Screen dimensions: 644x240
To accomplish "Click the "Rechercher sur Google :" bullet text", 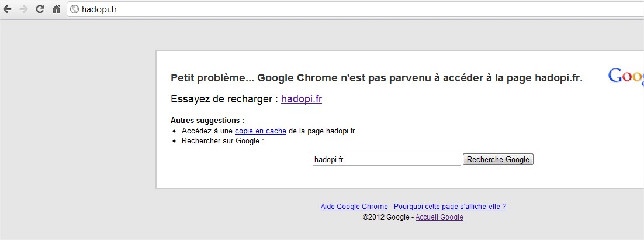I will click(223, 141).
